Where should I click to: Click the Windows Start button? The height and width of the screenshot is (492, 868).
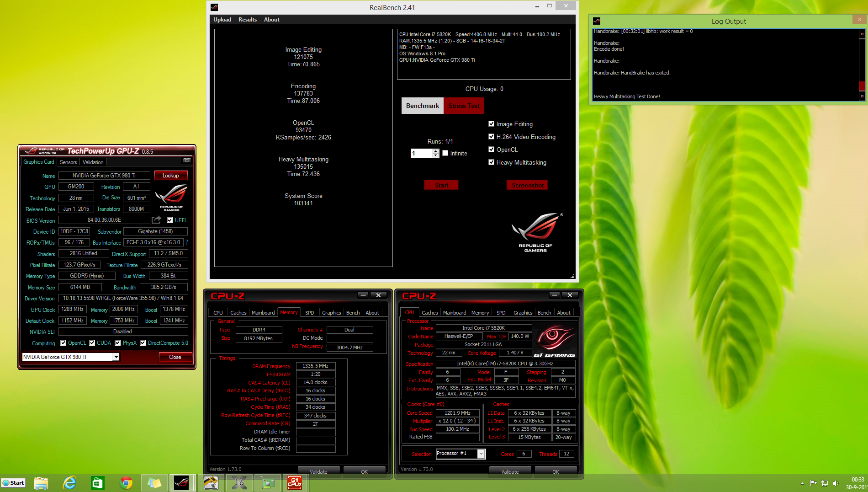[13, 483]
